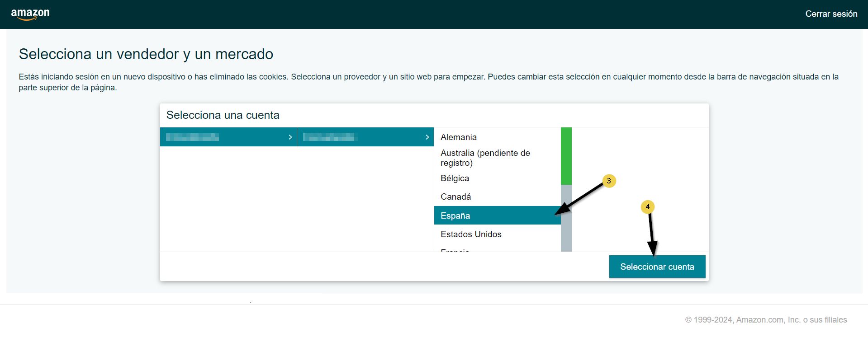The width and height of the screenshot is (868, 337).
Task: Click the Selecciona una cuenta panel title
Action: [x=223, y=115]
